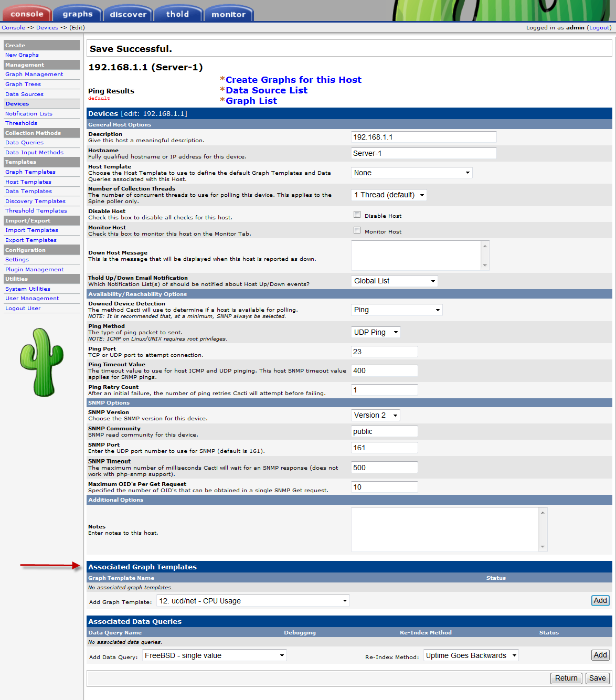Screen dimensions: 616x700
Task: Click Add button for Graph Template
Action: 600,600
